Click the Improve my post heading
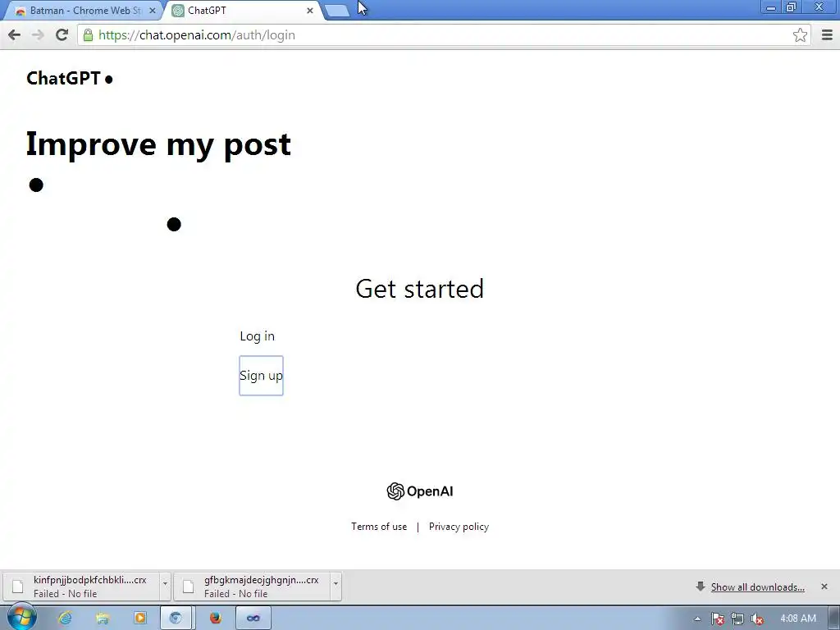 [x=158, y=144]
